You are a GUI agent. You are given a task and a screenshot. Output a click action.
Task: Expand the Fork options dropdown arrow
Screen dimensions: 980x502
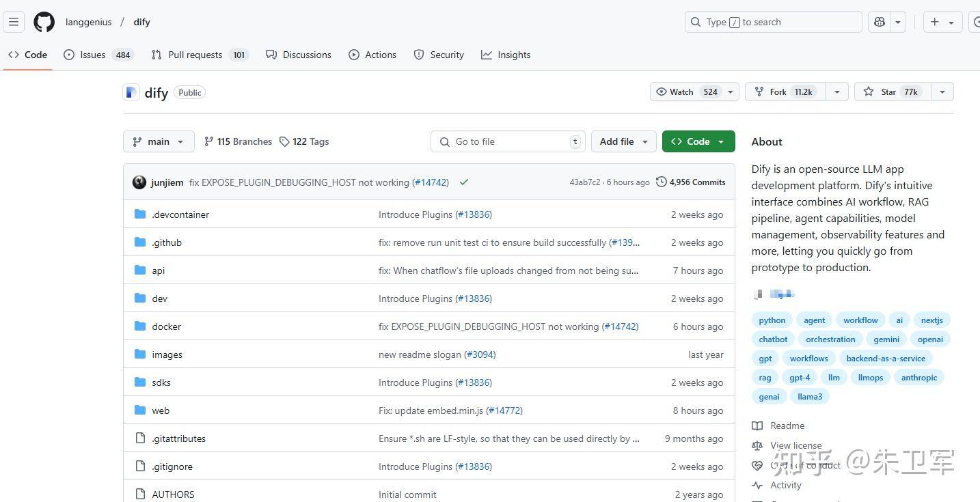click(837, 92)
